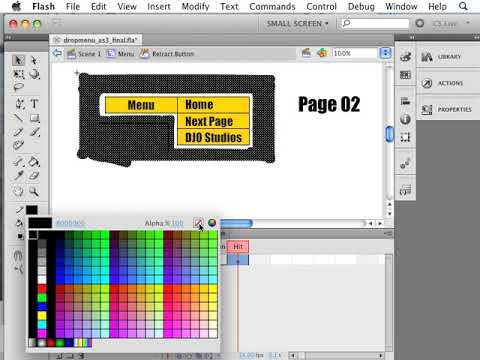Open the SMALL SCREEN workspace dropdown

(297, 24)
